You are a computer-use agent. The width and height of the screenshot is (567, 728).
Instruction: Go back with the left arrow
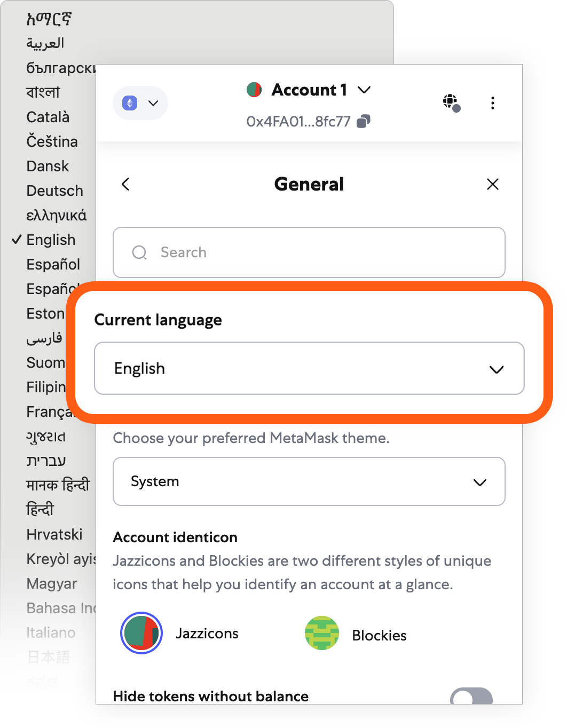pos(126,185)
